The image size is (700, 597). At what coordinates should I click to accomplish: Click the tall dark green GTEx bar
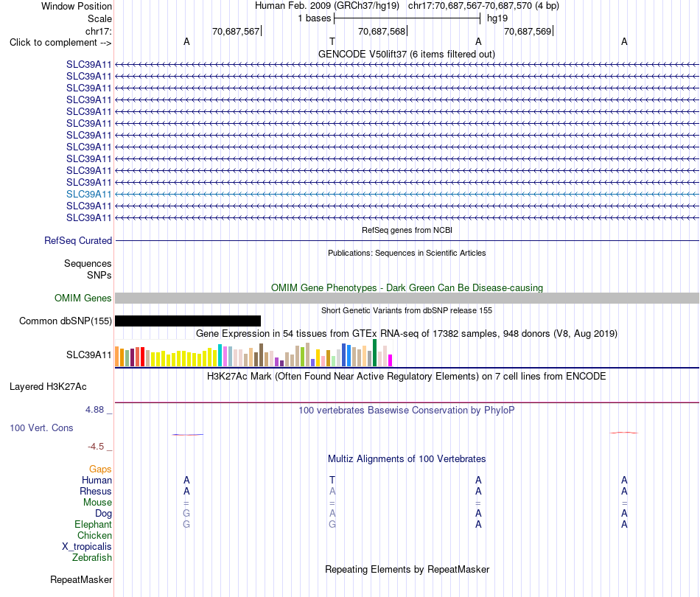coord(374,353)
